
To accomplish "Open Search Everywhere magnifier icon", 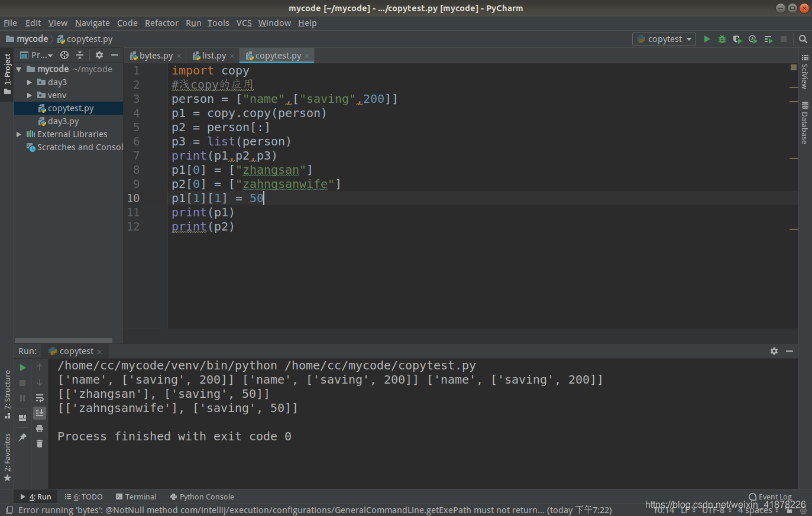I will click(x=803, y=39).
